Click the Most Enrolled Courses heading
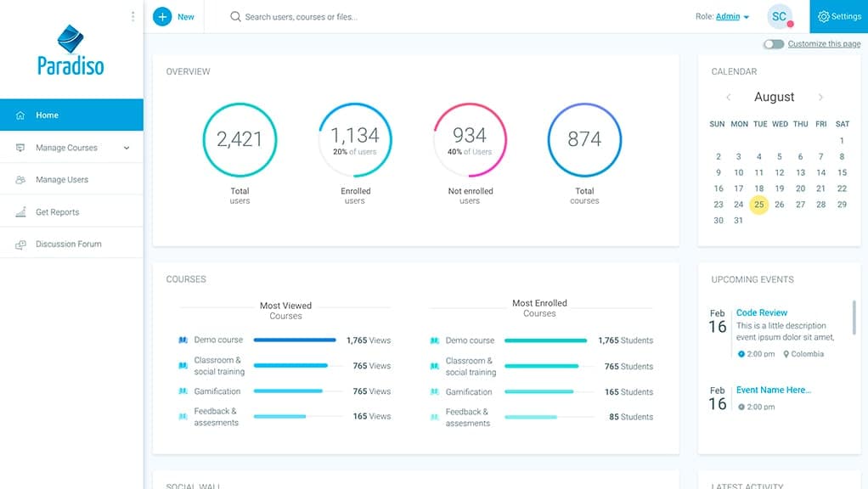This screenshot has height=489, width=868. [539, 308]
